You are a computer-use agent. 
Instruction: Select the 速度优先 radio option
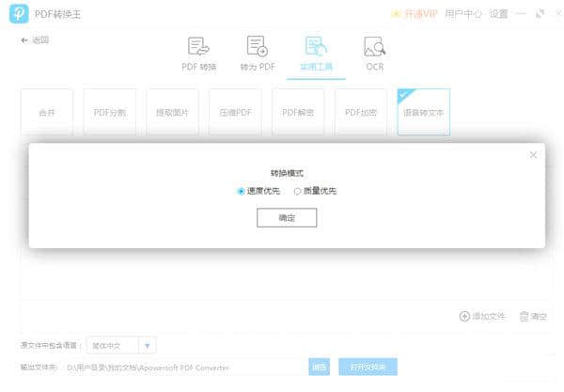[x=242, y=191]
